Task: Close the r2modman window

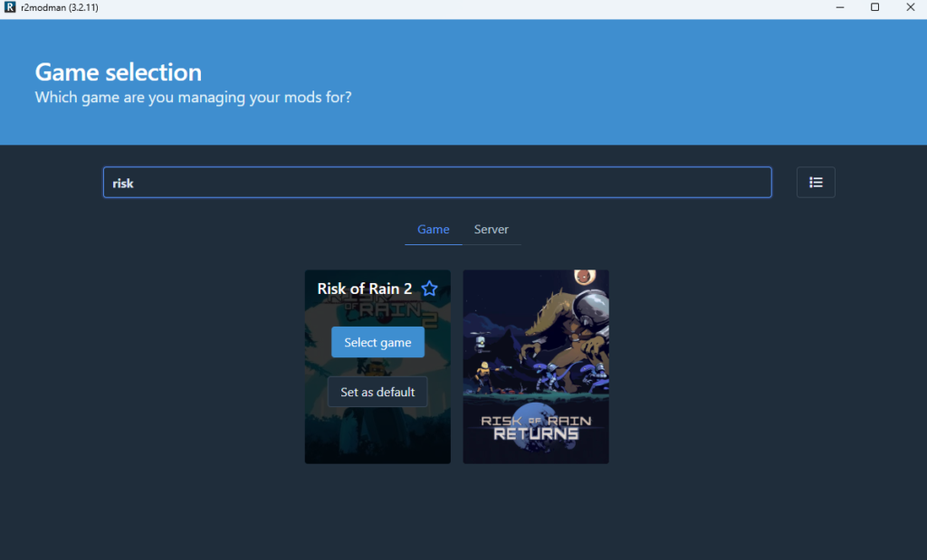Action: [909, 7]
